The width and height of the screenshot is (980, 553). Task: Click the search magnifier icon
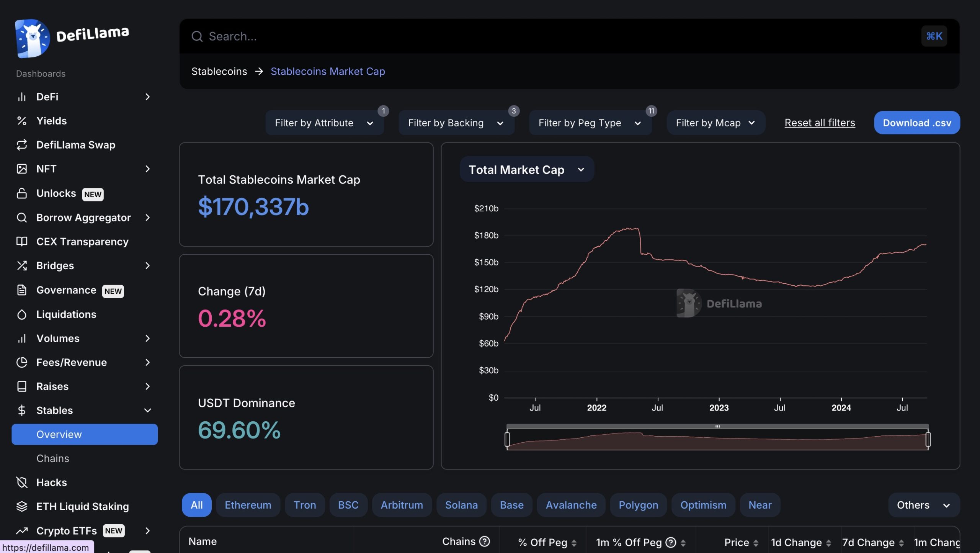click(197, 36)
